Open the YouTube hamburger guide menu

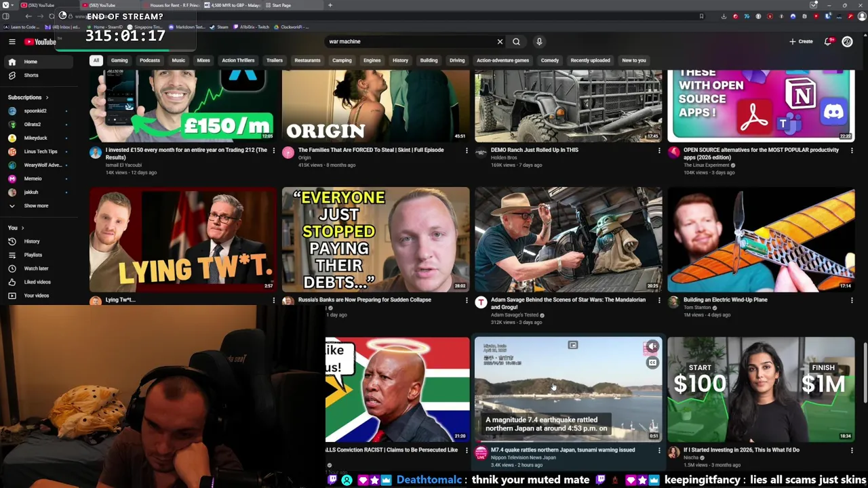coord(12,42)
